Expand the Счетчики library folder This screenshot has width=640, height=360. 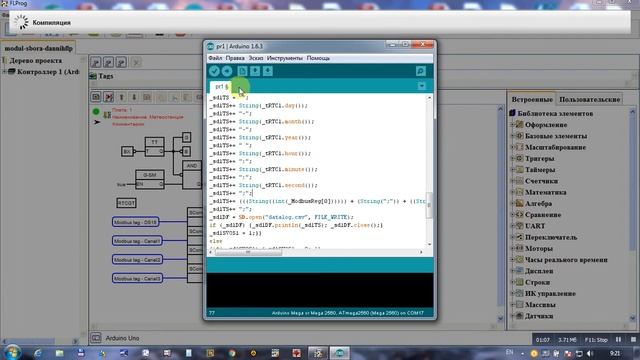click(512, 181)
